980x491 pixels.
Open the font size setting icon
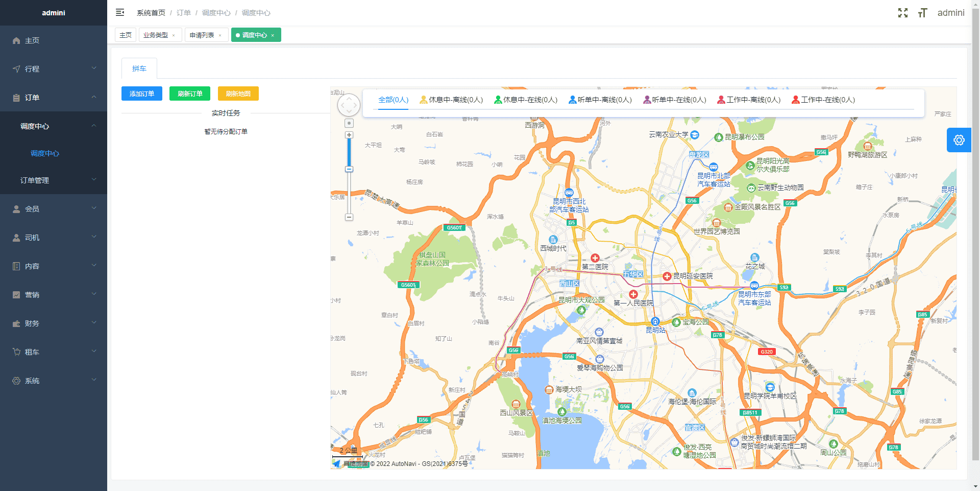point(922,13)
